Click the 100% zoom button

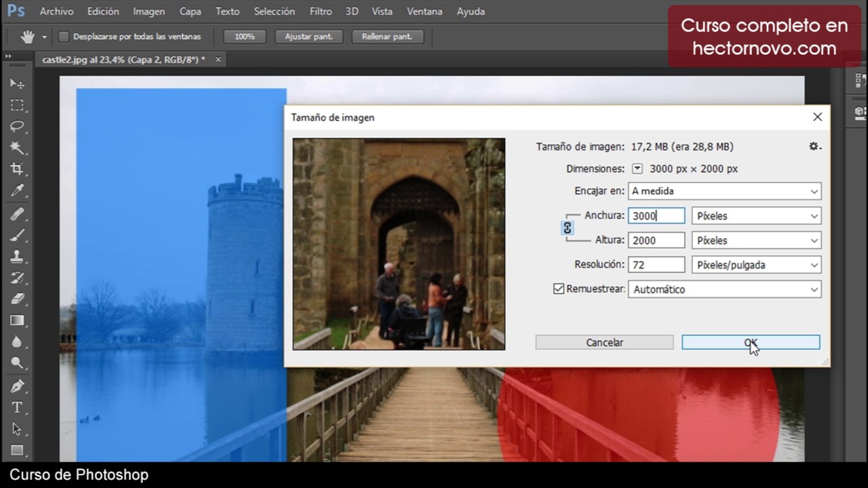[245, 37]
